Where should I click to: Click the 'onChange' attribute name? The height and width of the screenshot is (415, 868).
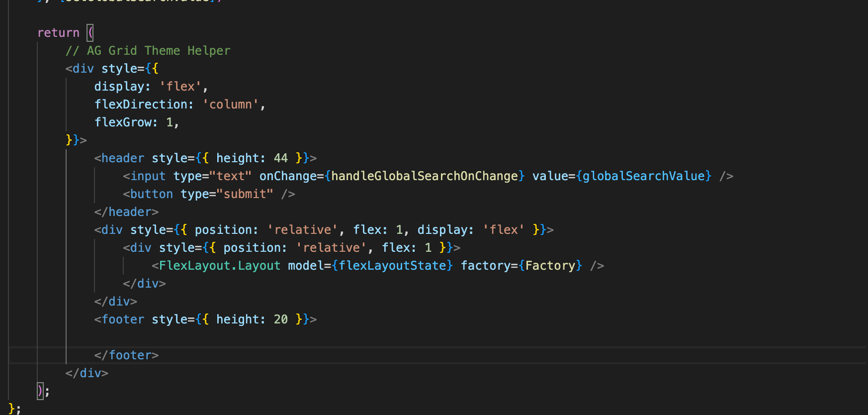pos(288,176)
